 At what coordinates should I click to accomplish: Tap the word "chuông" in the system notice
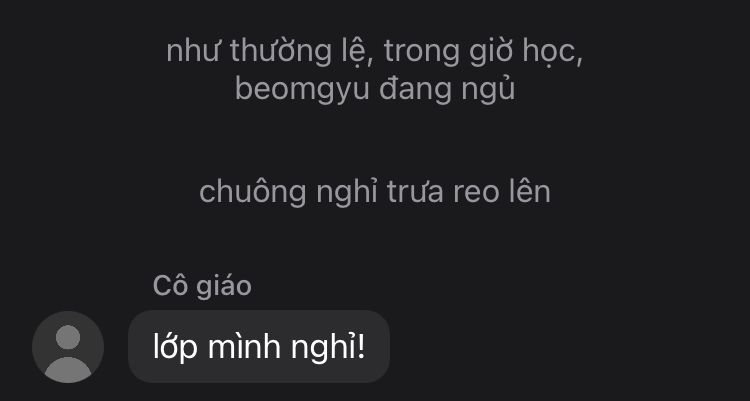[x=252, y=193]
